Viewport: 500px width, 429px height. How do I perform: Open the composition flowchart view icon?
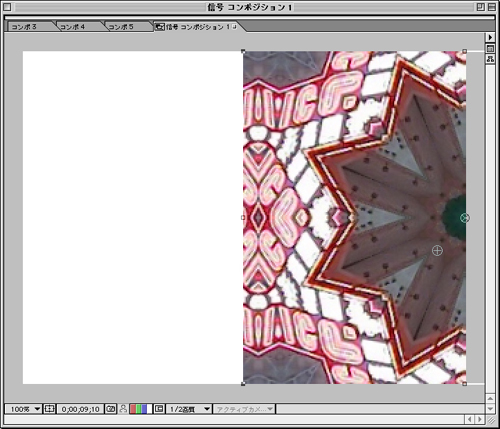[x=490, y=59]
